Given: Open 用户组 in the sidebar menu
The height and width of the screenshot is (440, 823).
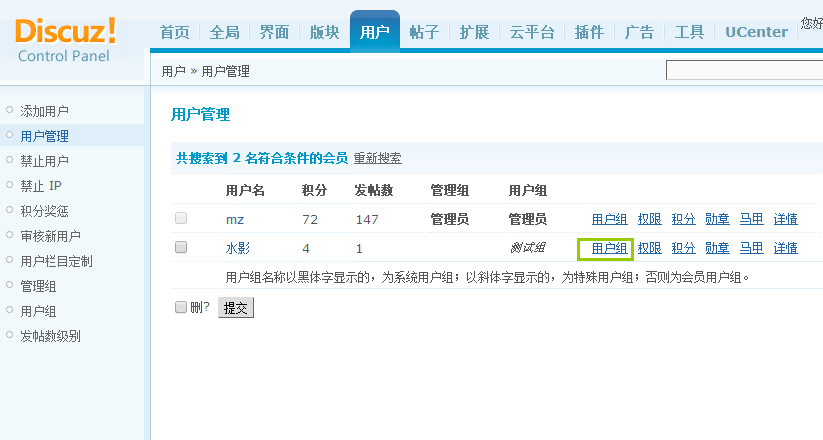Looking at the screenshot, I should click(x=38, y=311).
